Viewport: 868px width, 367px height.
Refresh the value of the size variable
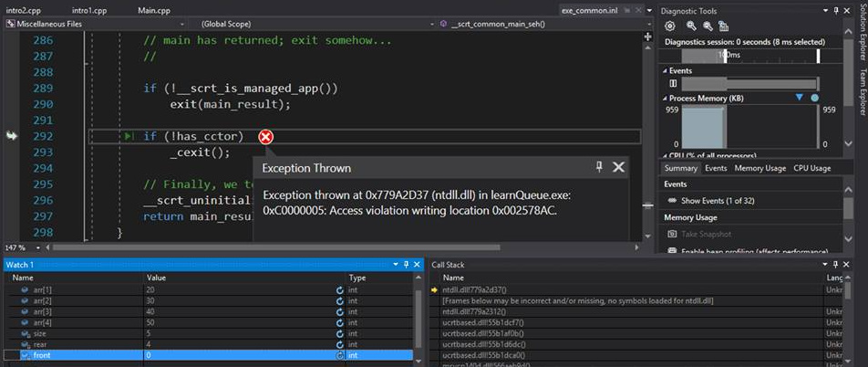340,333
